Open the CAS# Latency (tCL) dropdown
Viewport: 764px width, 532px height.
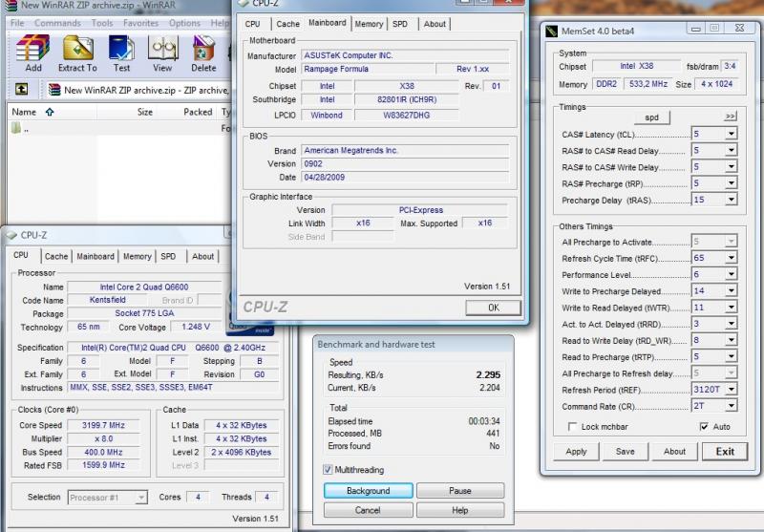coord(731,134)
